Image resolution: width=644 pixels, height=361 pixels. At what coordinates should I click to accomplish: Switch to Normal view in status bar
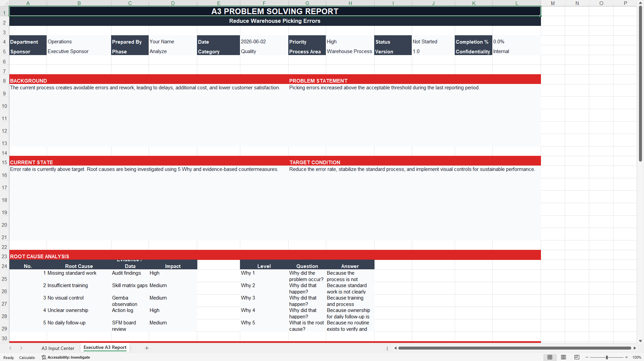click(x=550, y=357)
